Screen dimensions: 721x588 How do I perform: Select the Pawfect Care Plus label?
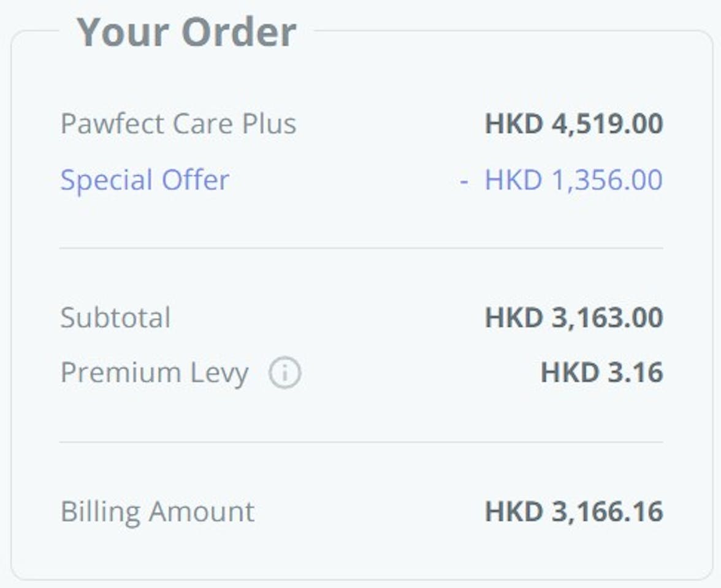click(178, 124)
